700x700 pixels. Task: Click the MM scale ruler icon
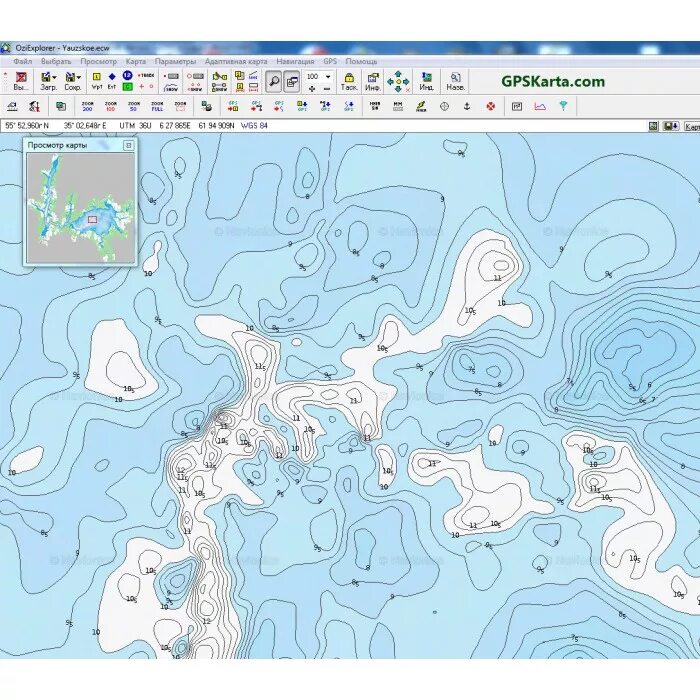tap(398, 106)
